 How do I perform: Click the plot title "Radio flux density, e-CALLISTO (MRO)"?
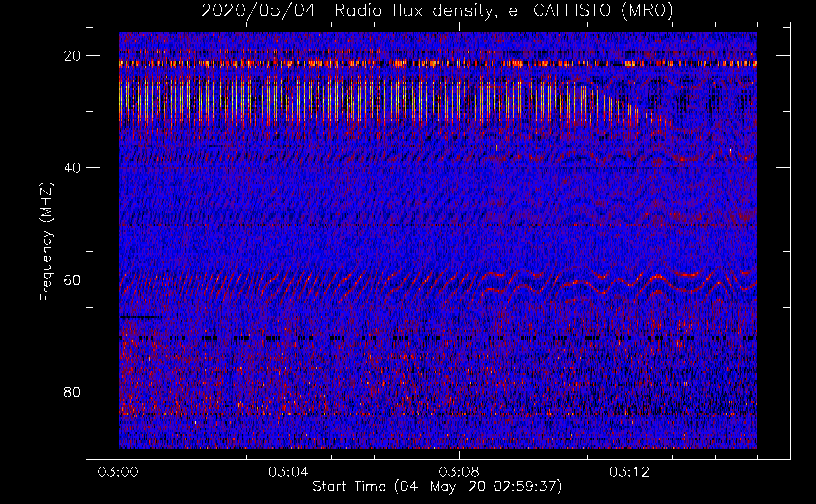point(504,10)
